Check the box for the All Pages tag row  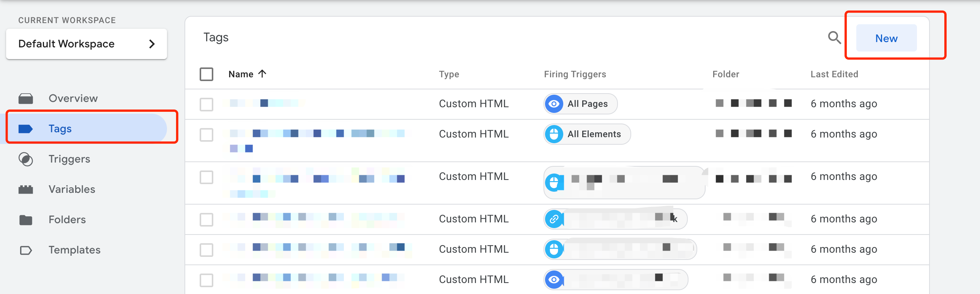206,104
